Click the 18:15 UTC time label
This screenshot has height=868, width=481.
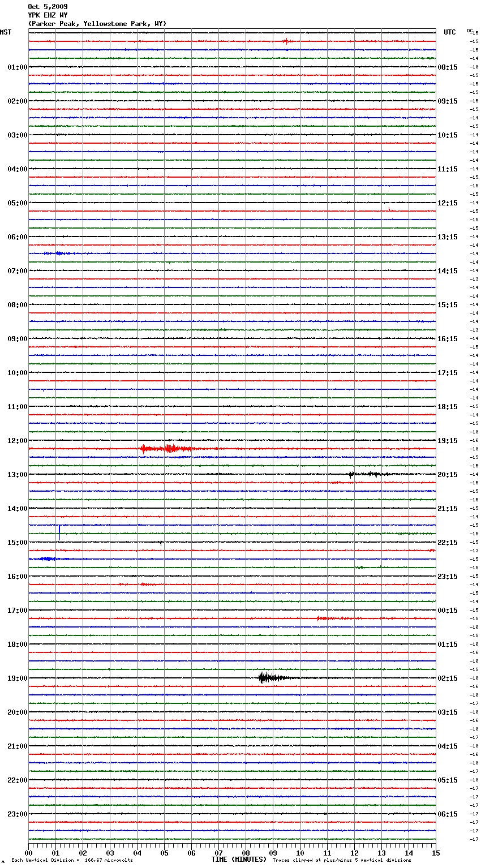448,407
